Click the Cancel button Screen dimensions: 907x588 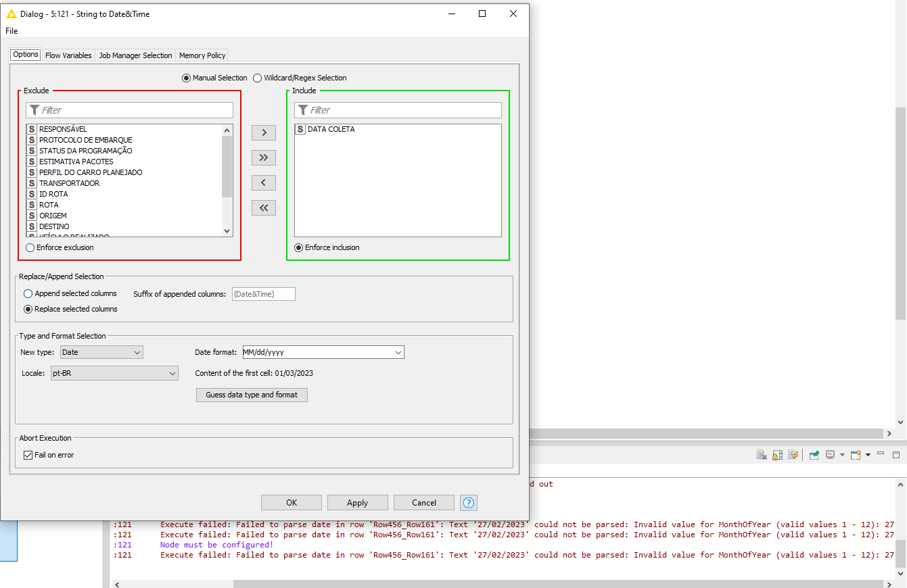(424, 502)
